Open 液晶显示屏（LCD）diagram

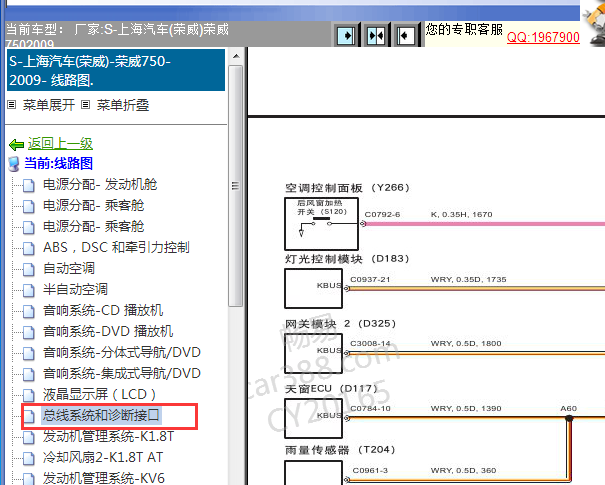click(x=100, y=394)
